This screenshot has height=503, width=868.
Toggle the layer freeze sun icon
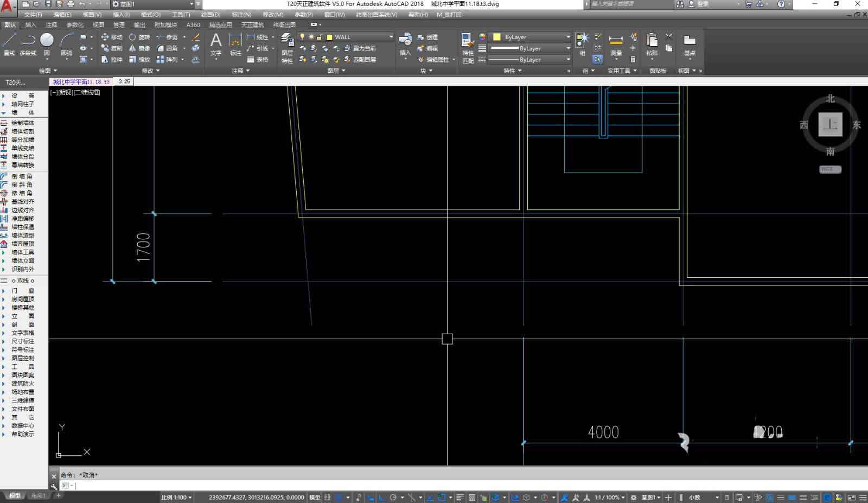pyautogui.click(x=311, y=37)
